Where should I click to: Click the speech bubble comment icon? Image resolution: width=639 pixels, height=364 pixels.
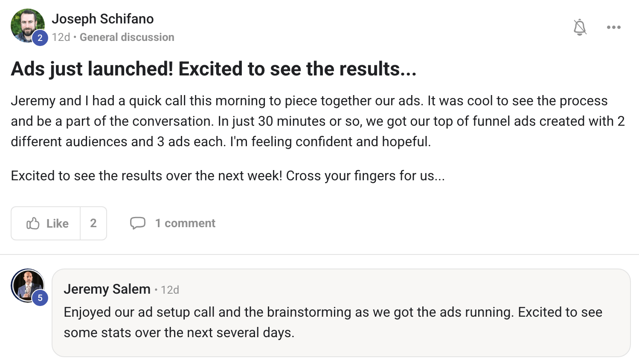coord(137,223)
